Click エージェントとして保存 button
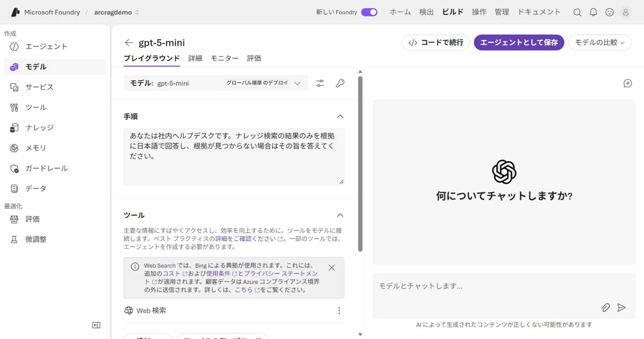The image size is (644, 339). 519,43
